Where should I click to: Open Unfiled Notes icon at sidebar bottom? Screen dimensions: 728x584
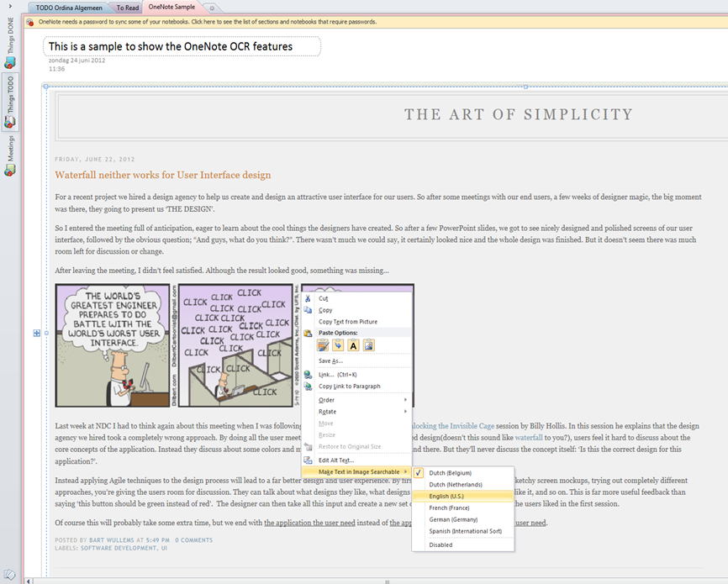tap(9, 575)
